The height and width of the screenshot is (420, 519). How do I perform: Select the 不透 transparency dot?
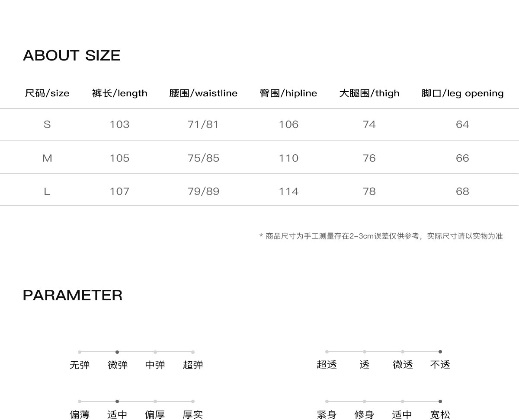(440, 352)
